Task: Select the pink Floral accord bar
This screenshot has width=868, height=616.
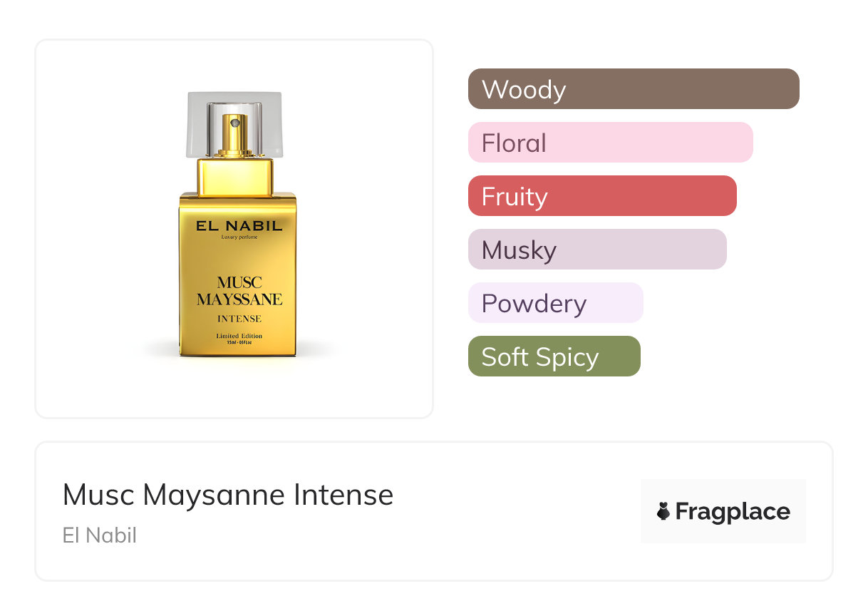Action: point(610,143)
